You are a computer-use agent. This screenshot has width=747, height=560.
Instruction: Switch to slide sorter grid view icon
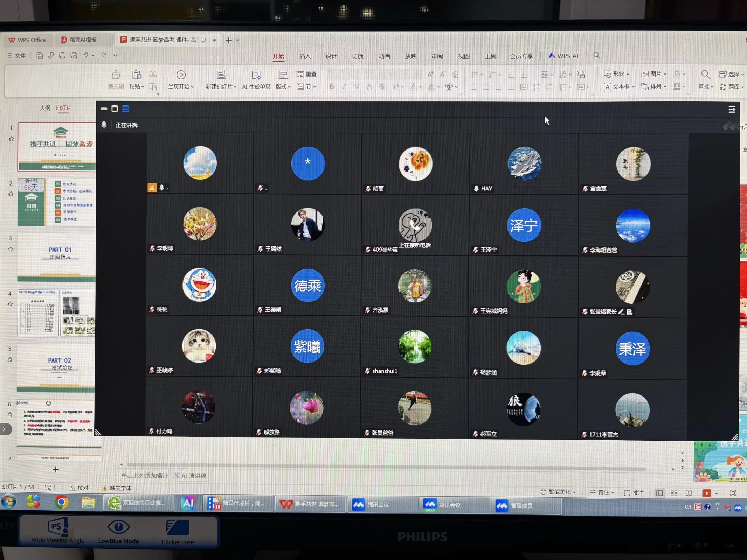point(674,493)
